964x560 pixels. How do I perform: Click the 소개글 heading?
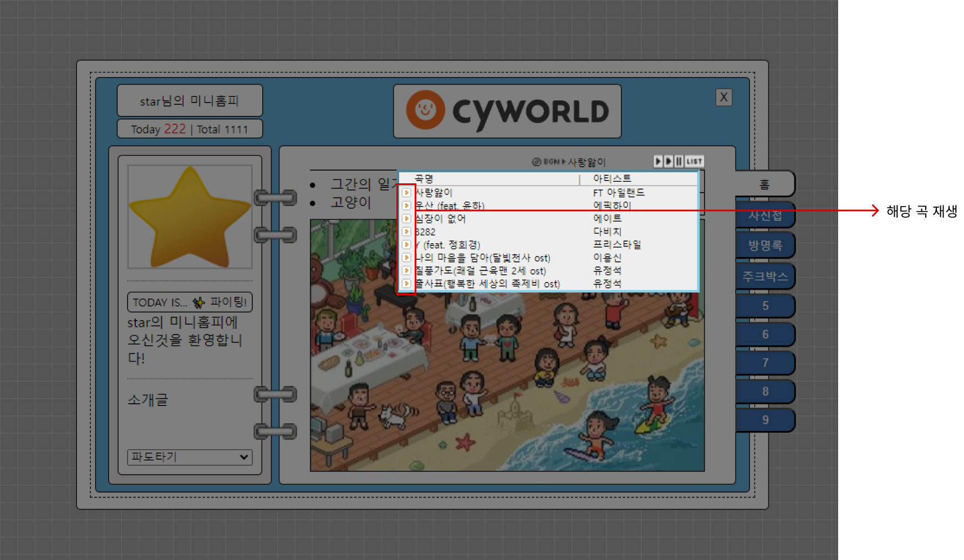[147, 399]
